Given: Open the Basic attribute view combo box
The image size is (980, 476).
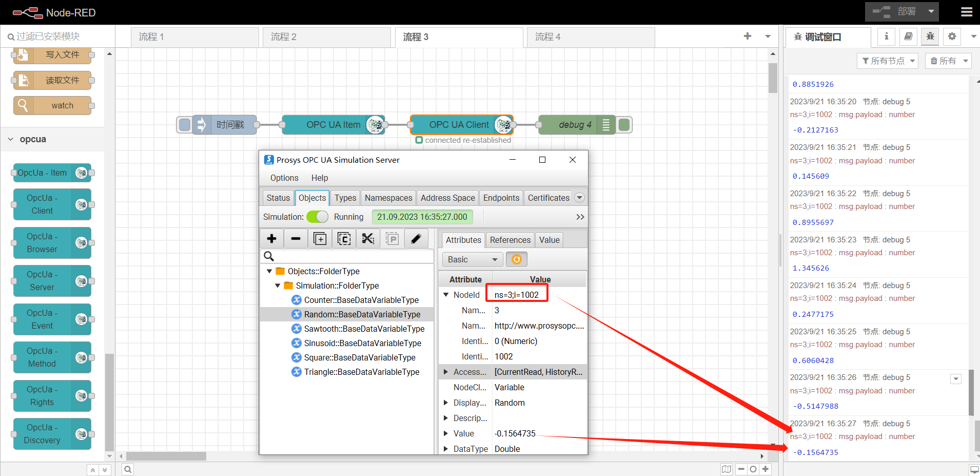Looking at the screenshot, I should pyautogui.click(x=472, y=259).
